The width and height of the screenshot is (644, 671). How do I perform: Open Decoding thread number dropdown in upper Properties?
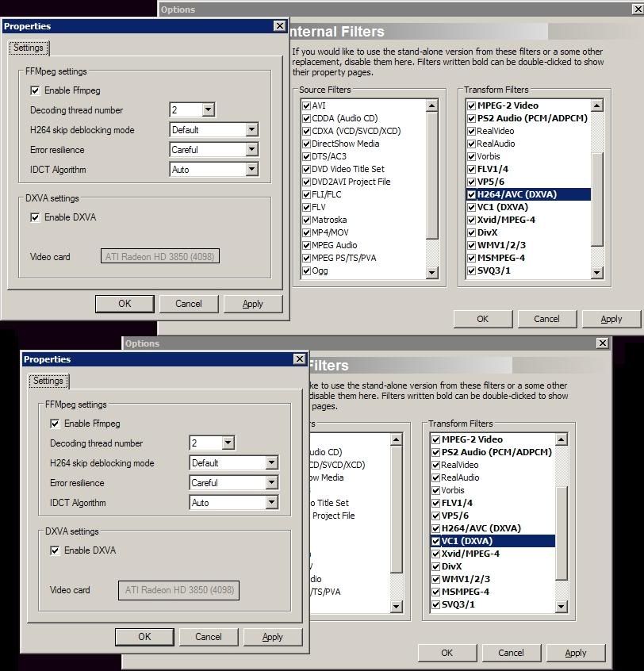(x=208, y=110)
